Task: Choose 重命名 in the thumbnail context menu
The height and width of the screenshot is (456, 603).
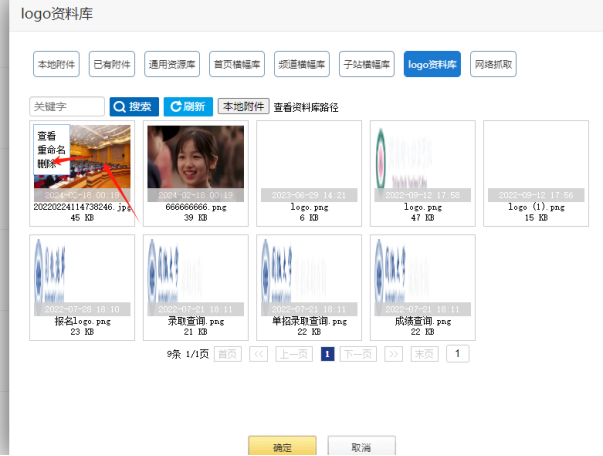Action: 51,149
